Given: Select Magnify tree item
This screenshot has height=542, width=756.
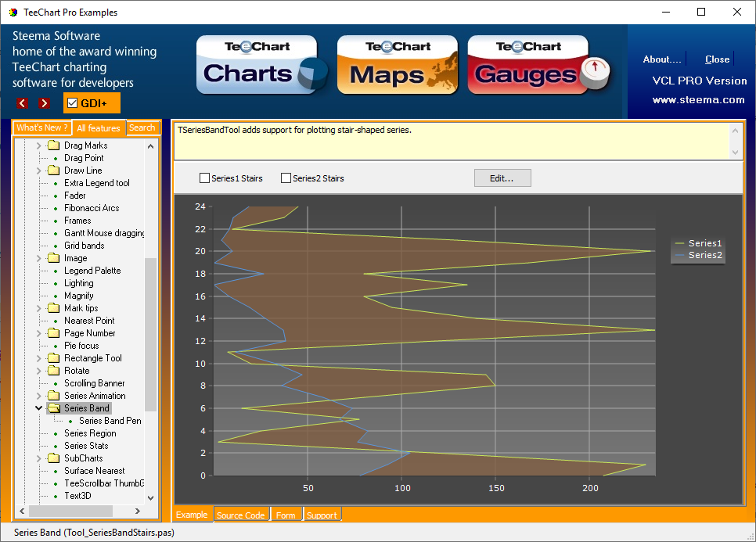Looking at the screenshot, I should click(78, 296).
